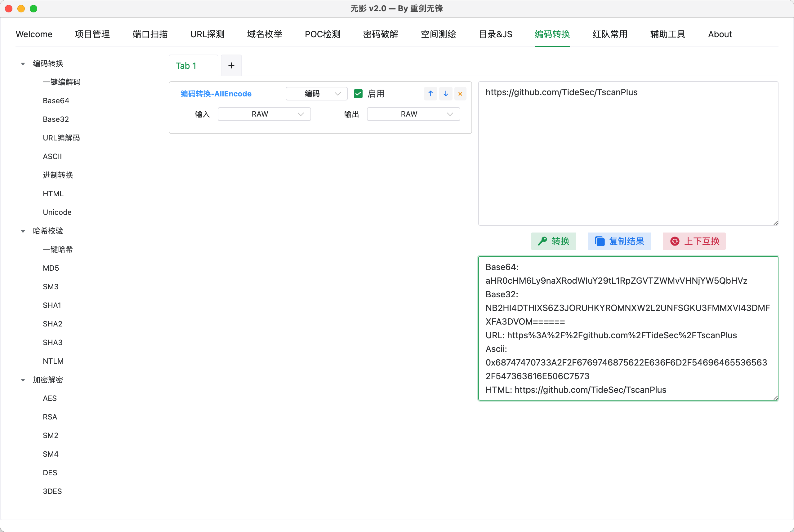Screen dimensions: 794x532
Task: Collapse the 哈希校验 tree section
Action: click(23, 231)
